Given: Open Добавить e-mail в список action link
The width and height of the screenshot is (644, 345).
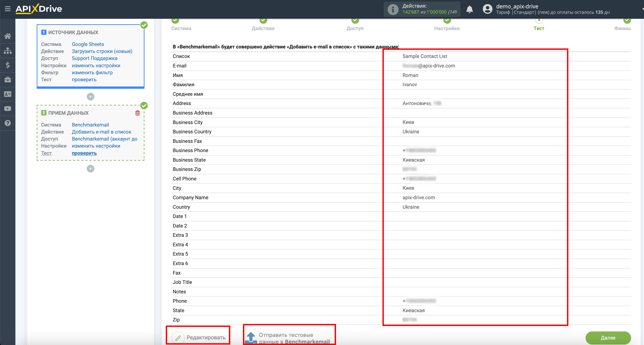Looking at the screenshot, I should (x=101, y=132).
